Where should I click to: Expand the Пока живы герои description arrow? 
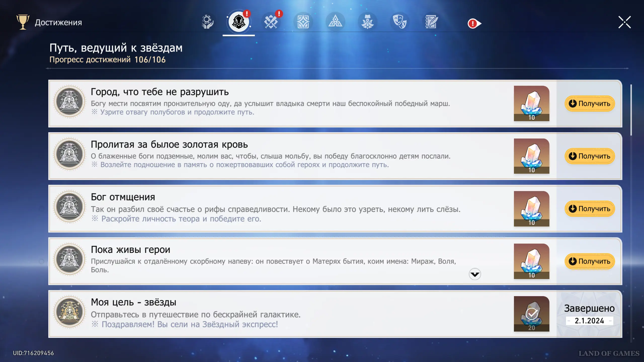475,274
